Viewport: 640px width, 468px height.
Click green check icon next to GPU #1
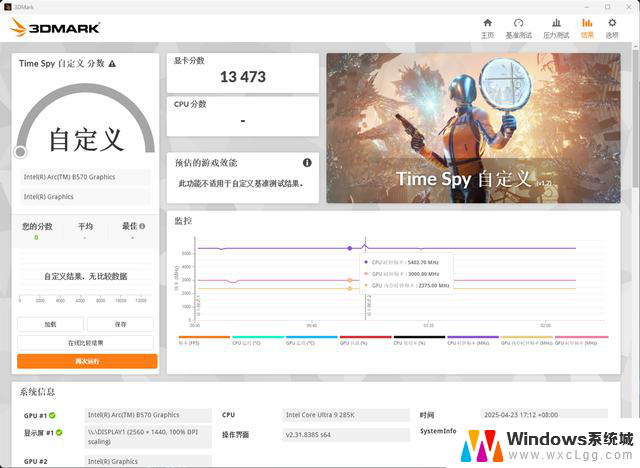[52, 415]
